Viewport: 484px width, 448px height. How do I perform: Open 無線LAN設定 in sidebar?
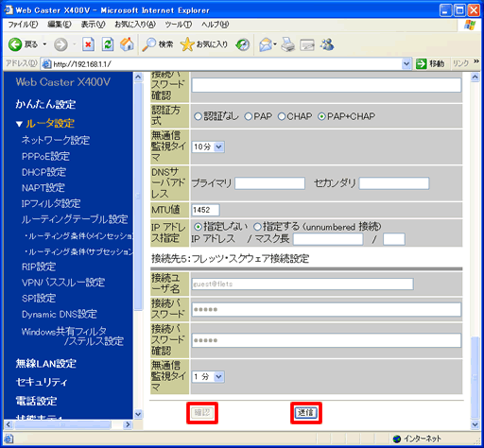click(46, 364)
